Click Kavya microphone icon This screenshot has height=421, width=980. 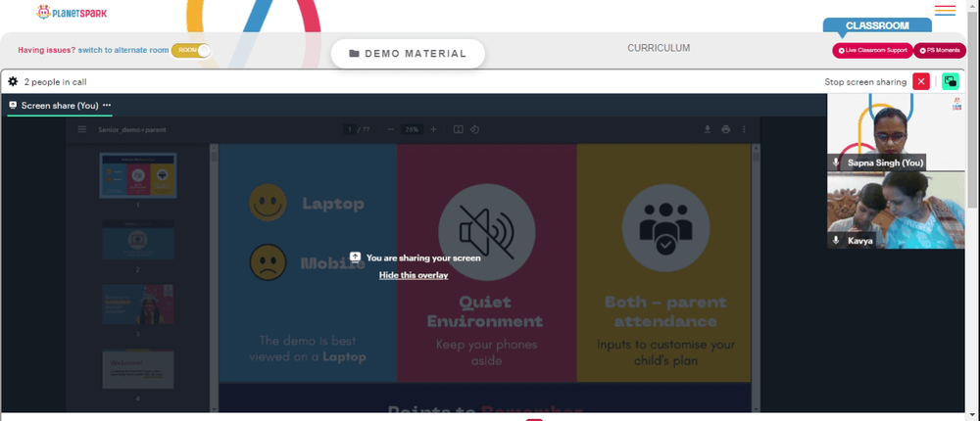tap(836, 241)
